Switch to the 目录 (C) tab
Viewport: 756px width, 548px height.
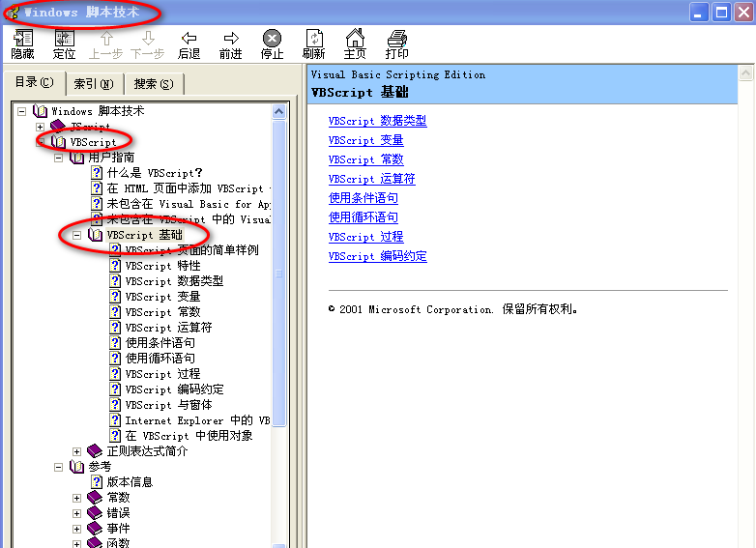pos(34,82)
